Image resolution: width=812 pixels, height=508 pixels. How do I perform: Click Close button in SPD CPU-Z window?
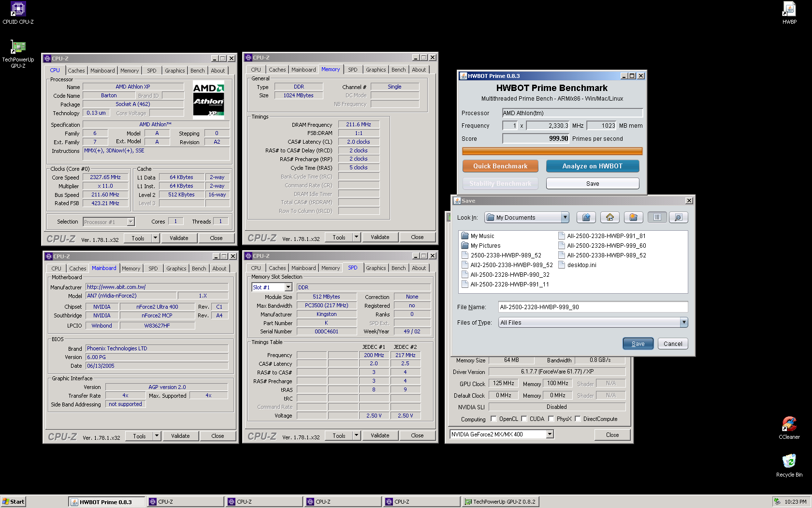tap(417, 435)
